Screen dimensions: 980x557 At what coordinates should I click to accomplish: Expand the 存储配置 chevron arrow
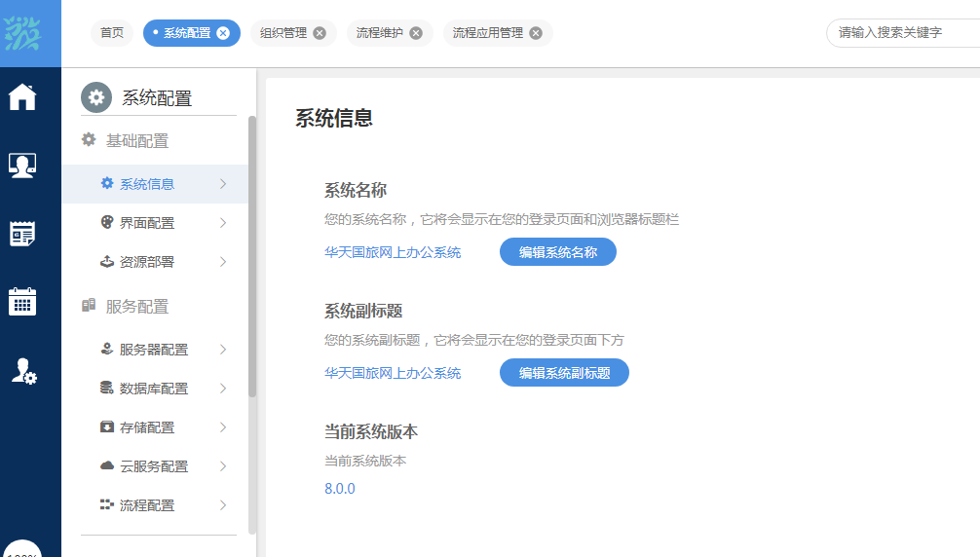pyautogui.click(x=223, y=427)
